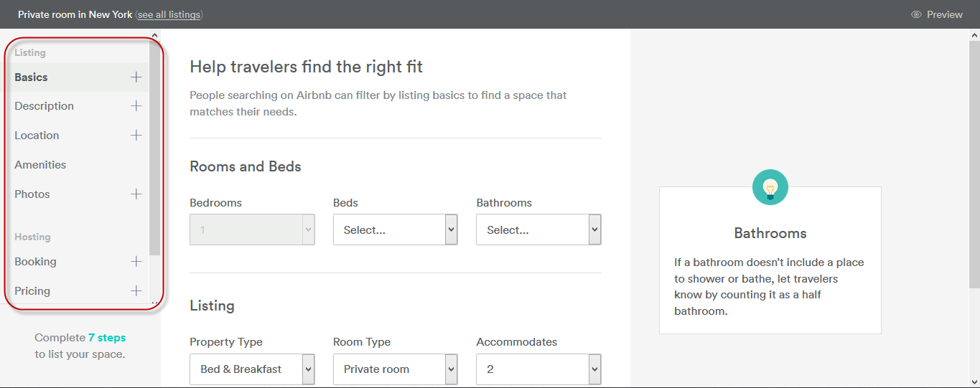Click the 7 steps text

pos(107,338)
